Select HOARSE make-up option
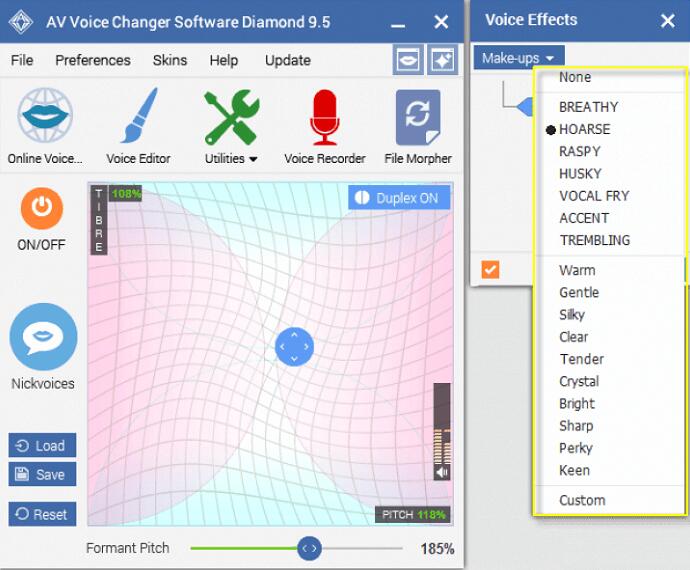Viewport: 690px width, 570px height. tap(584, 129)
